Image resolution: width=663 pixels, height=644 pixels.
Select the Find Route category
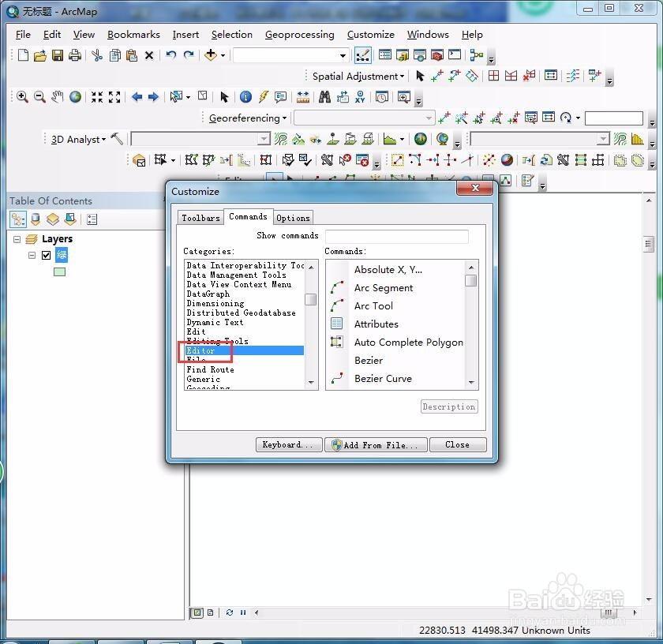pos(211,369)
